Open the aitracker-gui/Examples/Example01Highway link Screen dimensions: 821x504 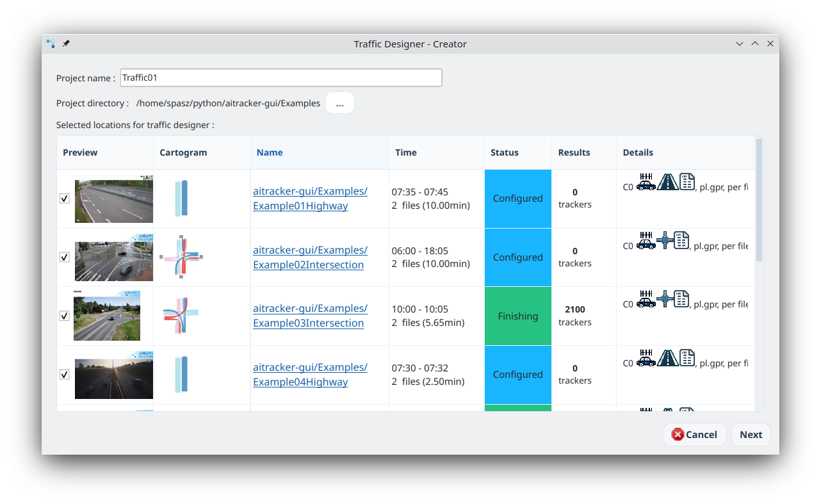click(310, 199)
